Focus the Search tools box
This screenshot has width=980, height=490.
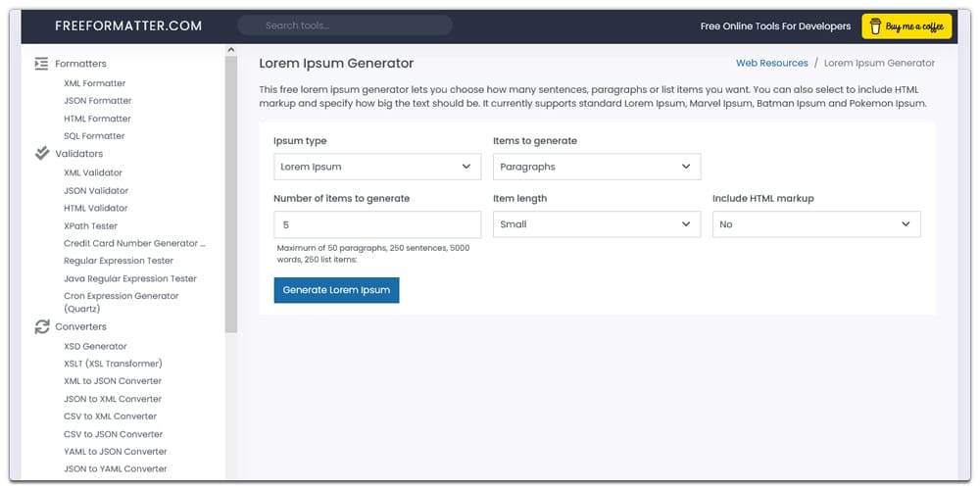tap(345, 25)
